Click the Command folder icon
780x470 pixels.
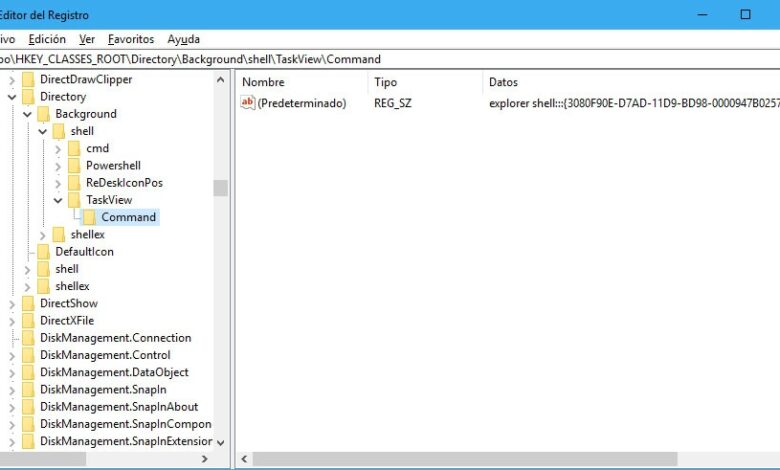(90, 217)
